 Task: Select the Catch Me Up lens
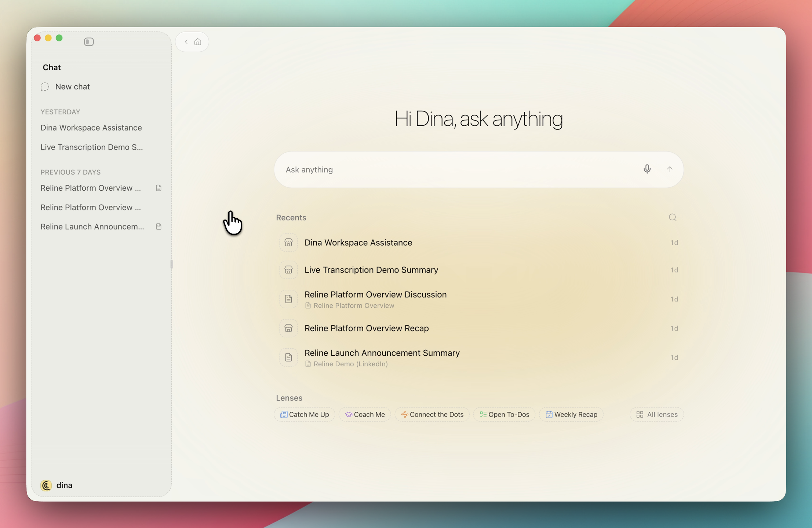(x=305, y=414)
